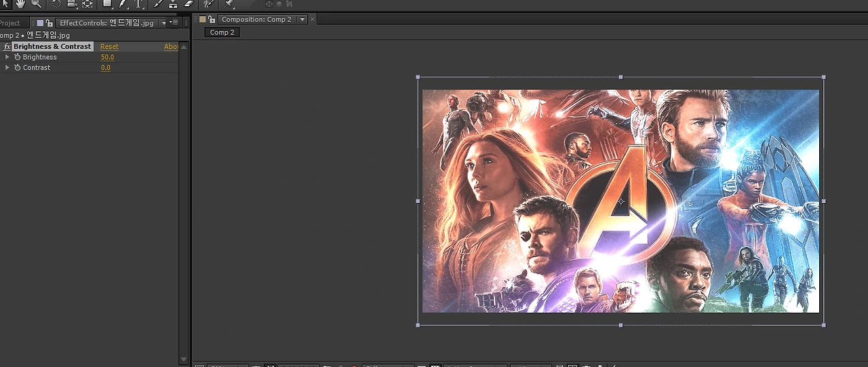The width and height of the screenshot is (868, 367).
Task: Expand the Brightness property triangle
Action: [x=7, y=57]
